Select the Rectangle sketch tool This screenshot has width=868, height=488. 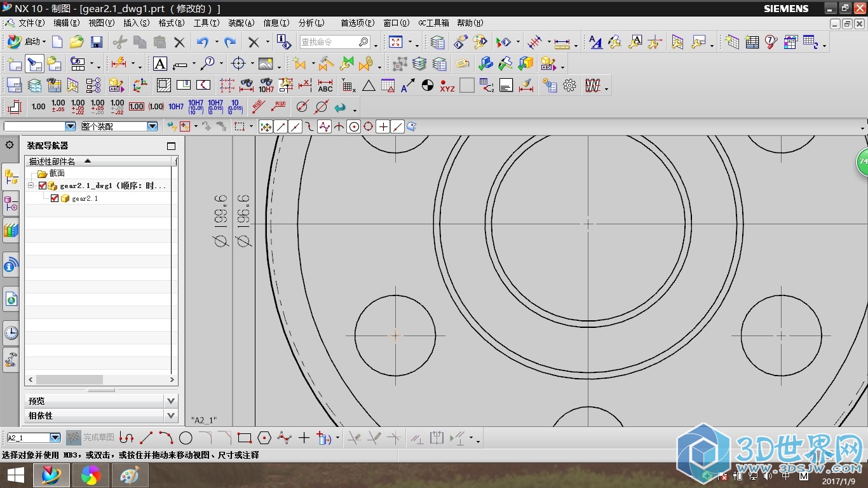point(245,438)
